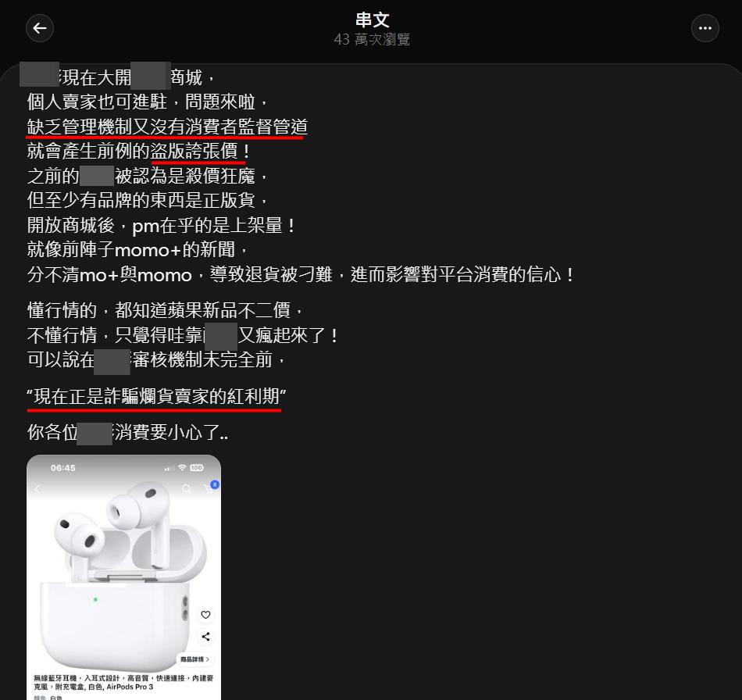Click the underlined line 缺乏管理機制又沒有消費者監督管道

[167, 127]
